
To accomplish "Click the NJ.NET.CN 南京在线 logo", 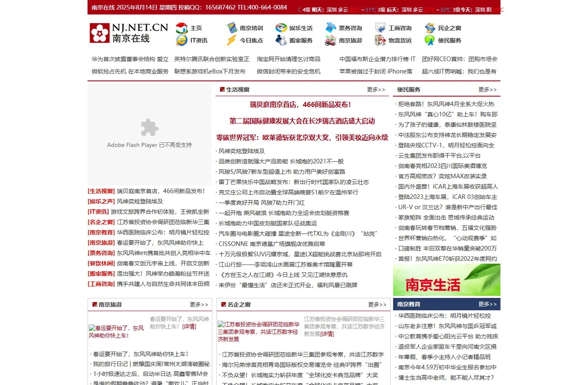I will [129, 33].
